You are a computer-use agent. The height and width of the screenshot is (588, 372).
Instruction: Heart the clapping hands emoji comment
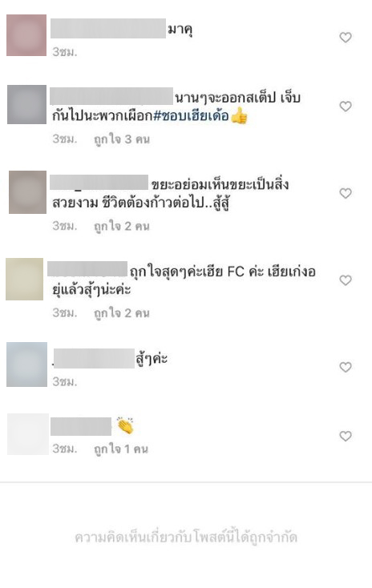tap(346, 436)
